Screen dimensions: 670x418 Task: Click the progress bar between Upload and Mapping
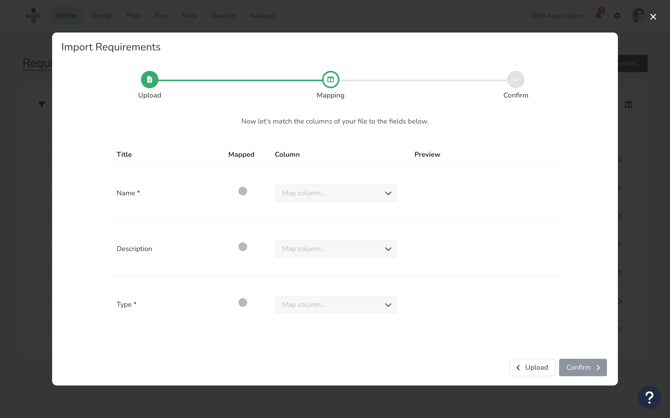click(240, 80)
